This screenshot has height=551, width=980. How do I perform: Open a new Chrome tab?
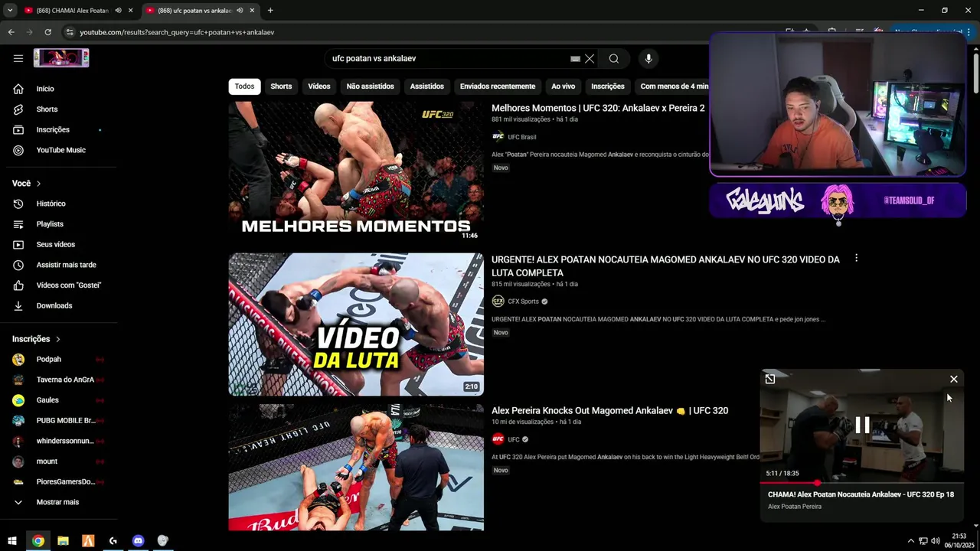[270, 11]
